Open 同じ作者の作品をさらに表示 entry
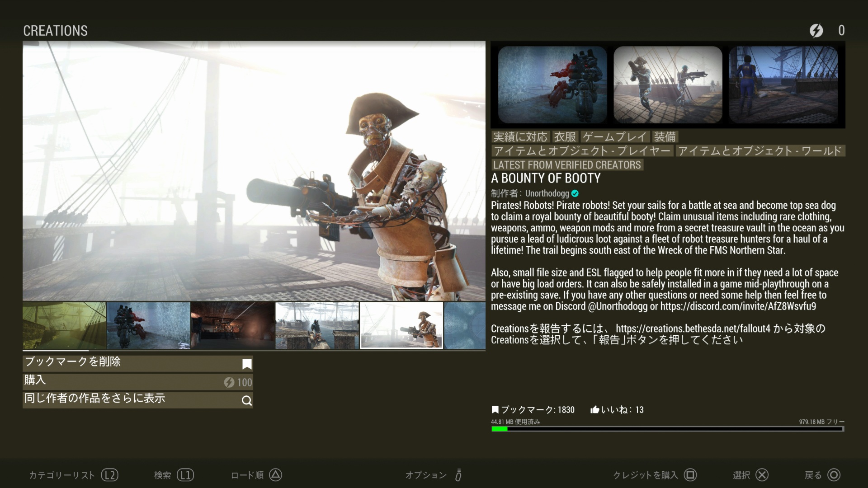 pyautogui.click(x=137, y=400)
